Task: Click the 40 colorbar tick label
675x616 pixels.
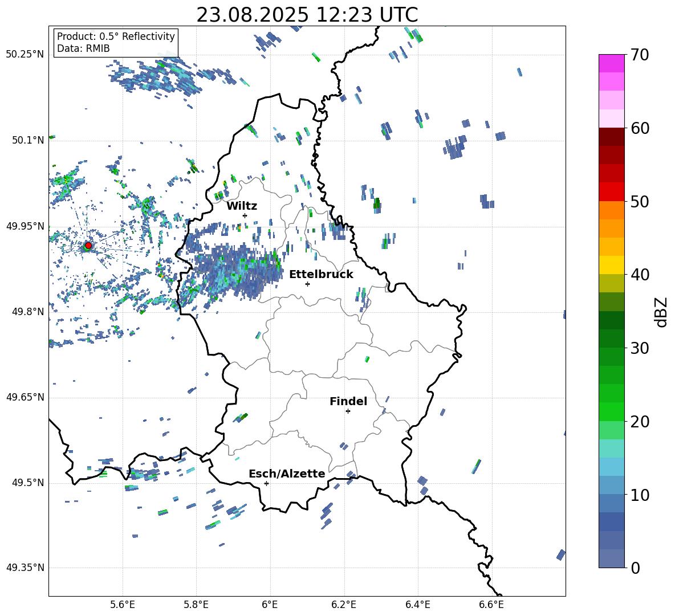Action: 640,275
